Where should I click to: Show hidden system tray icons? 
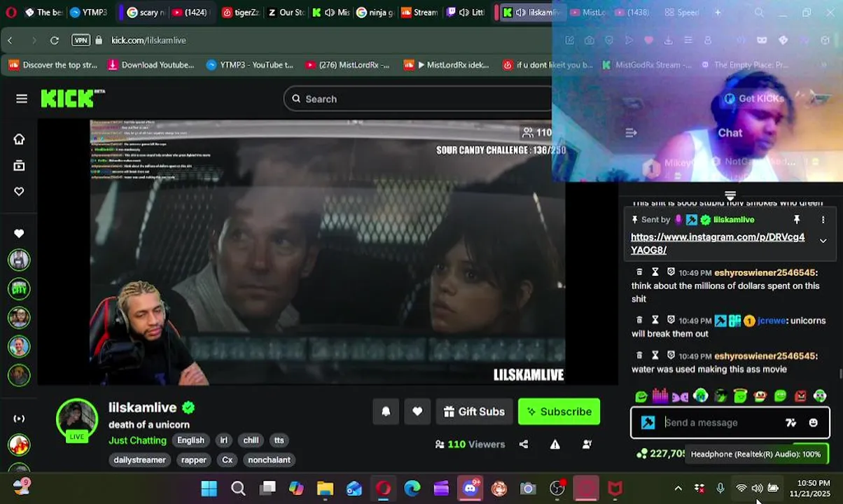678,489
